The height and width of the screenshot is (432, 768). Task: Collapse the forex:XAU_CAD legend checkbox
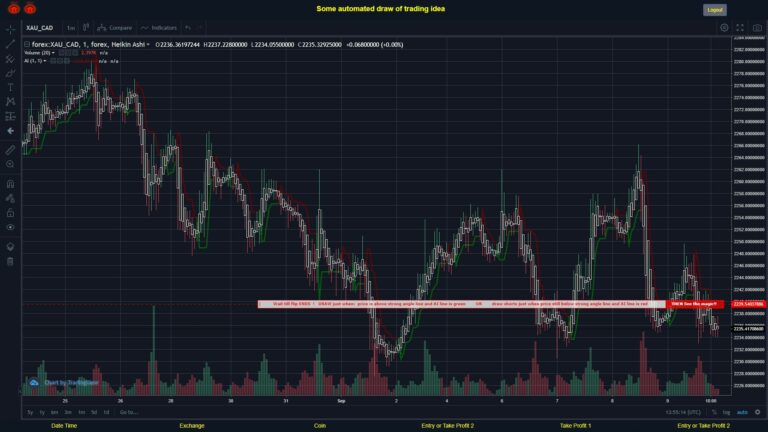[27, 45]
